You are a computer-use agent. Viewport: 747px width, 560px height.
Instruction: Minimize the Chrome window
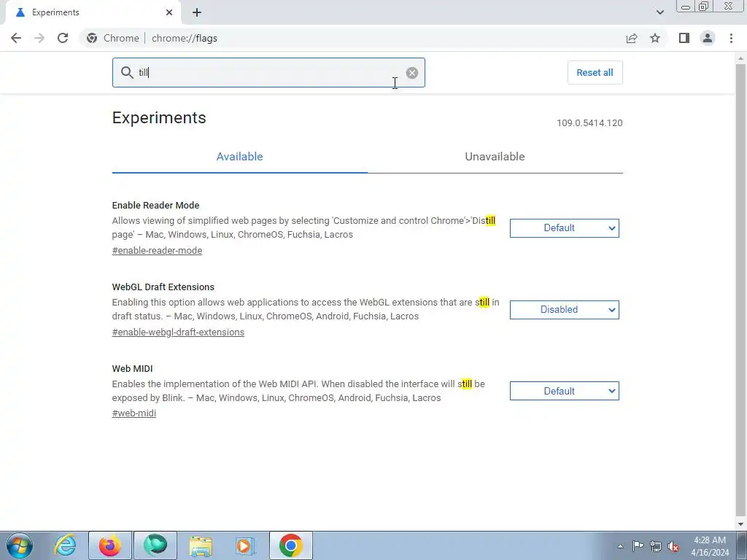coord(686,6)
